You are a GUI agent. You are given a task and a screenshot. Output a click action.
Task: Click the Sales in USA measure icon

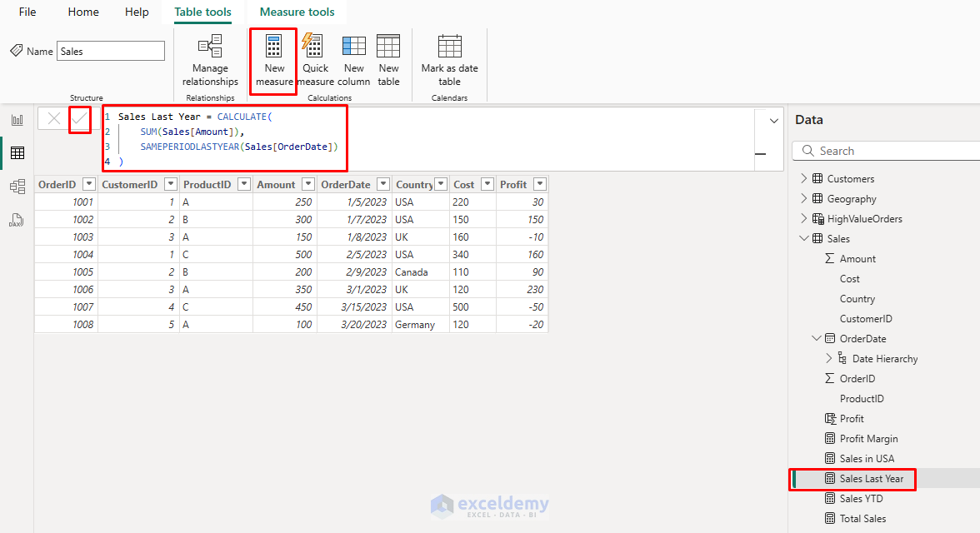830,459
